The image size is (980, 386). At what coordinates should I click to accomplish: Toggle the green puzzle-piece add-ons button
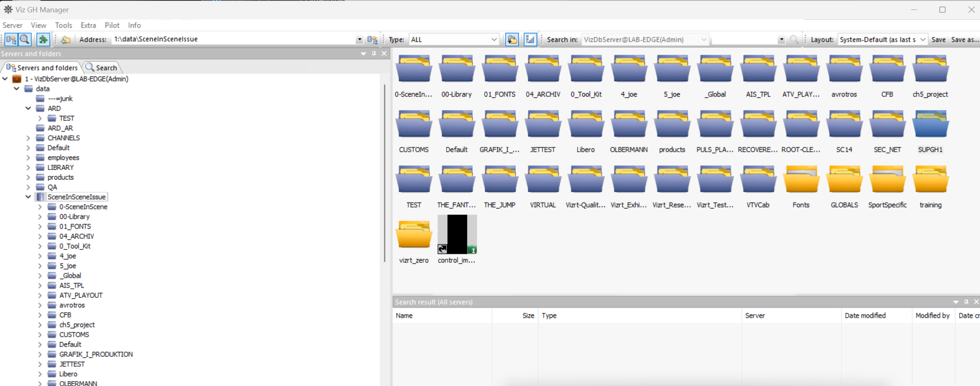pos(43,39)
